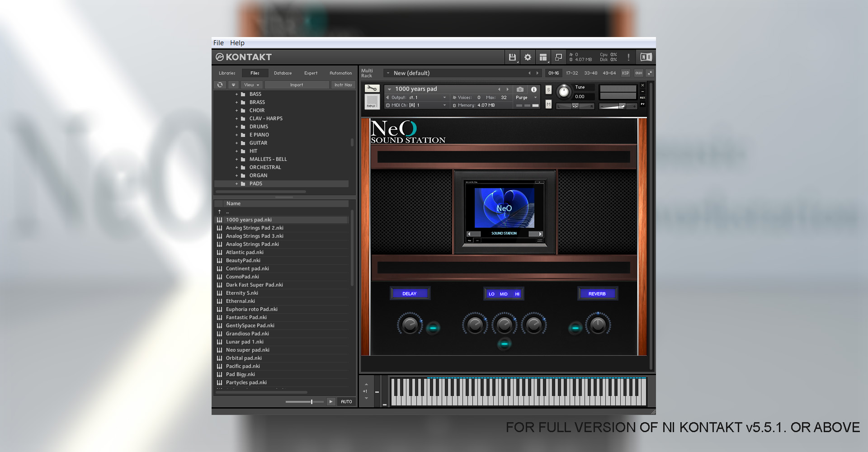The image size is (868, 452).
Task: Click the refresh icon in the Files browser
Action: coord(220,85)
